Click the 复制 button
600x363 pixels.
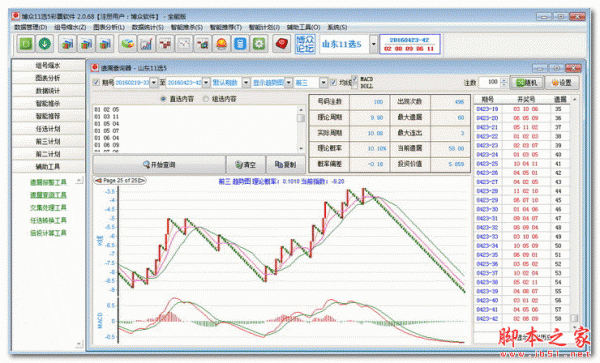click(x=285, y=165)
